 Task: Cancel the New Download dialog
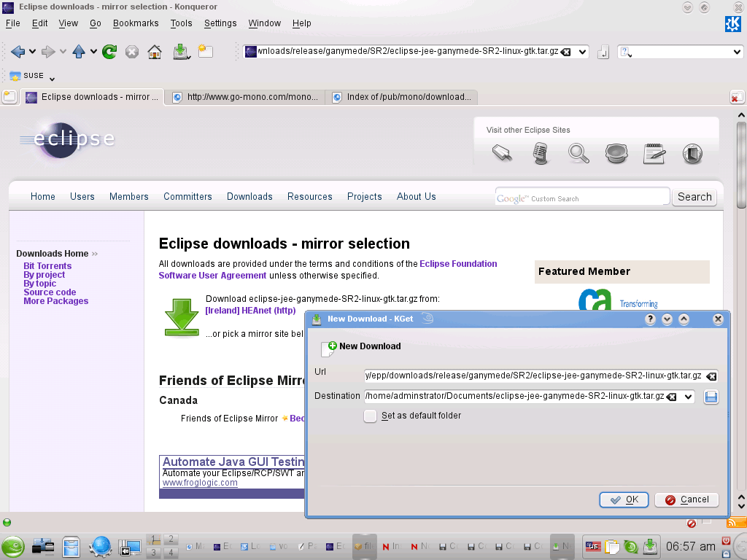[x=686, y=499]
